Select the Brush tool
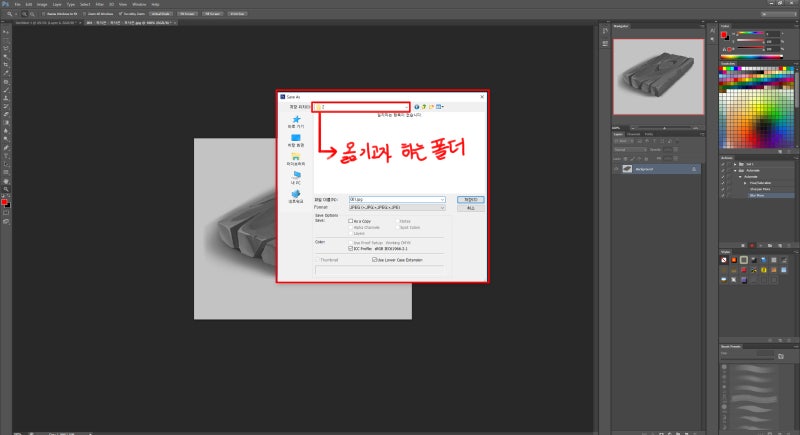Screen dimensions: 800x435 (x=6, y=90)
